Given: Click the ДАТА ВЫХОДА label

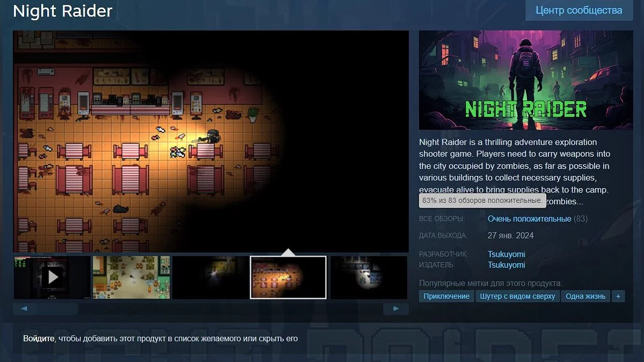Looking at the screenshot, I should (x=443, y=235).
